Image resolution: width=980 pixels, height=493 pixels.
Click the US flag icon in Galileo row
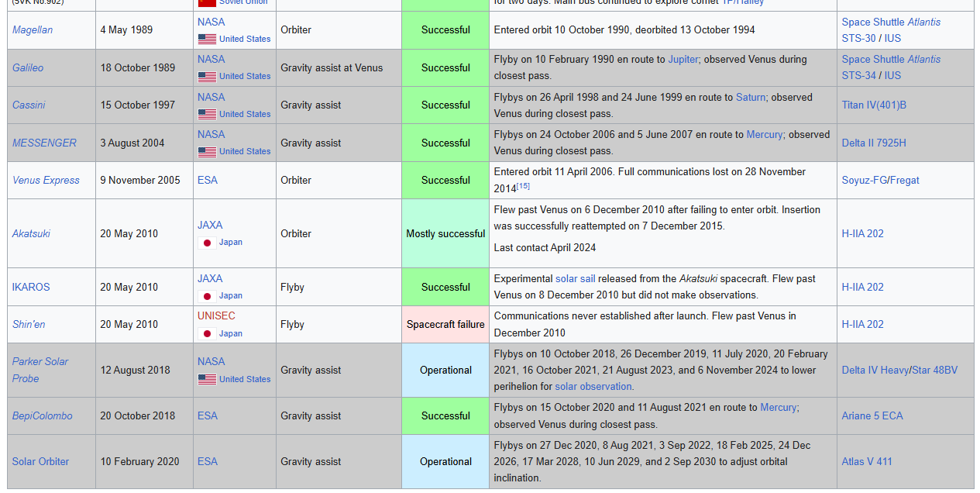(x=207, y=77)
